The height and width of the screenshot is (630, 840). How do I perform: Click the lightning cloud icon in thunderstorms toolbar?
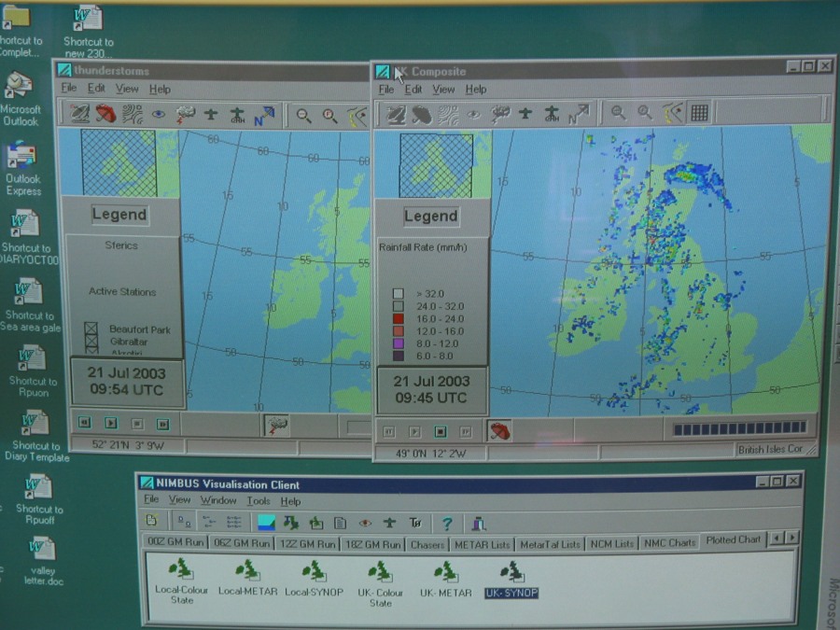(185, 114)
